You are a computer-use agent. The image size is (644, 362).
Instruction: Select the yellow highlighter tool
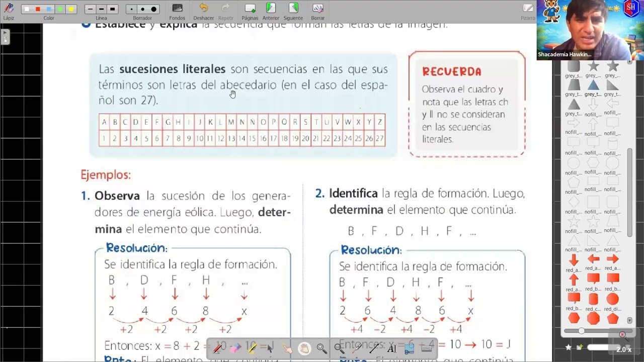point(252,348)
